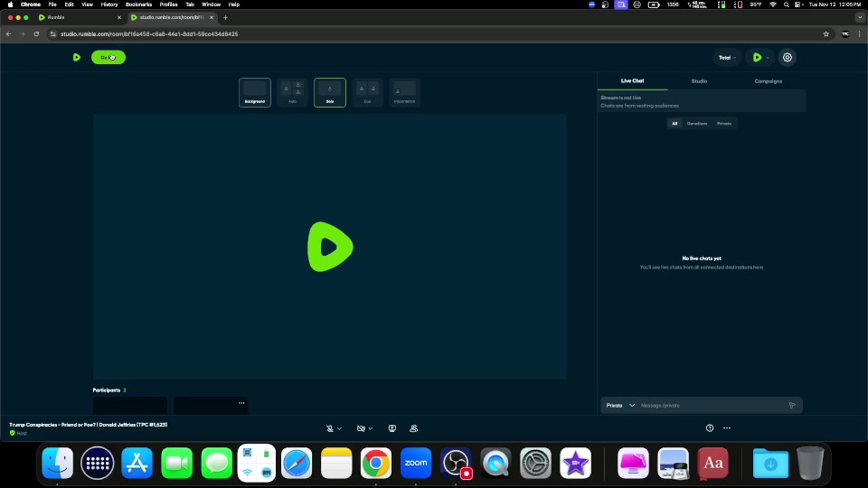Open participant tile three-dot menu
This screenshot has width=868, height=488.
[241, 403]
